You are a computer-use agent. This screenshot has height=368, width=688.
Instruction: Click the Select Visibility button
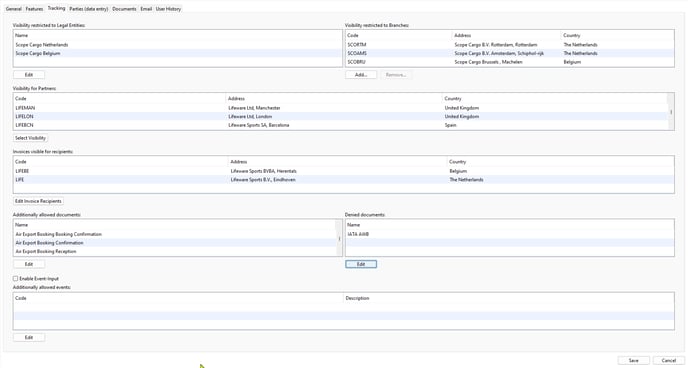coord(30,138)
